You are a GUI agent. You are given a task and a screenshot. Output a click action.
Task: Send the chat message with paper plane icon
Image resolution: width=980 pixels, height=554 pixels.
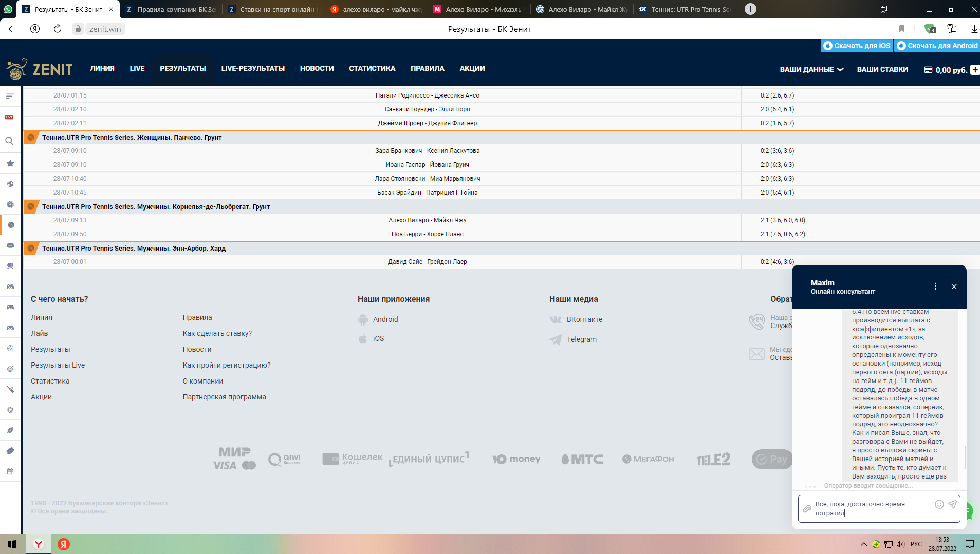[x=952, y=504]
